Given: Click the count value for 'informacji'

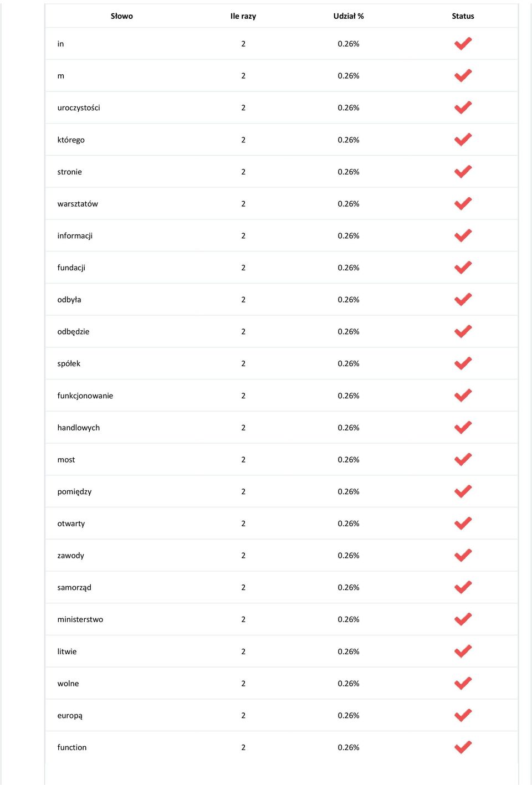Looking at the screenshot, I should pos(243,235).
